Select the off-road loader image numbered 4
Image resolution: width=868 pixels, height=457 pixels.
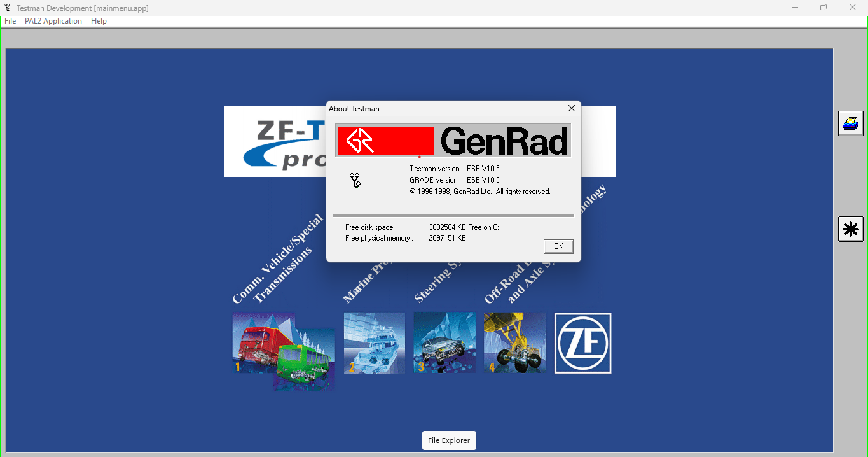pyautogui.click(x=514, y=342)
